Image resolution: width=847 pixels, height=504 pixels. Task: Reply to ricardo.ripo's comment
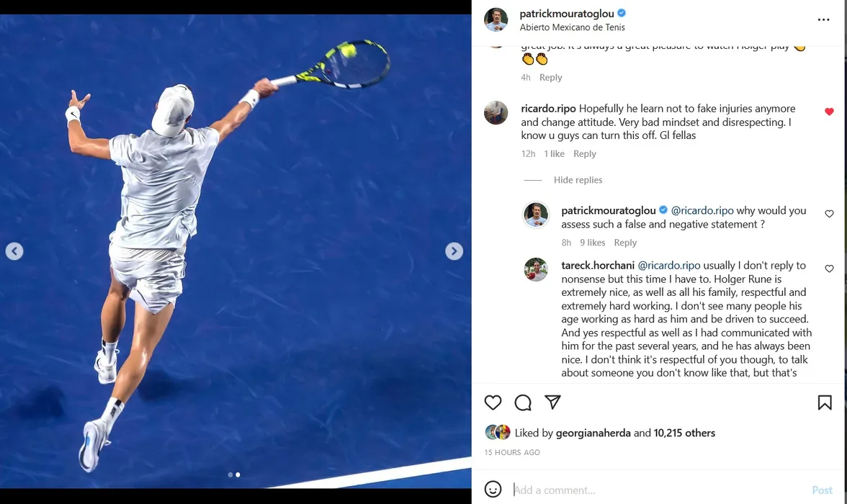tap(585, 154)
